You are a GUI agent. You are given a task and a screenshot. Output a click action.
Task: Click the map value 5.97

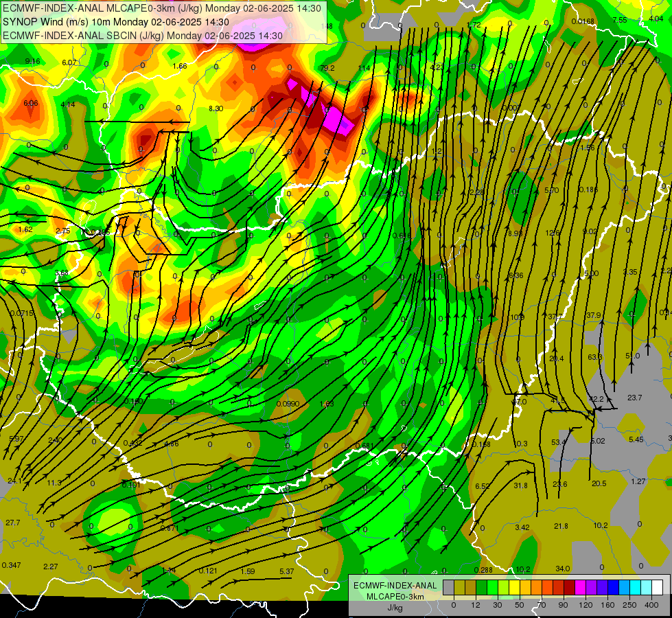[16, 439]
